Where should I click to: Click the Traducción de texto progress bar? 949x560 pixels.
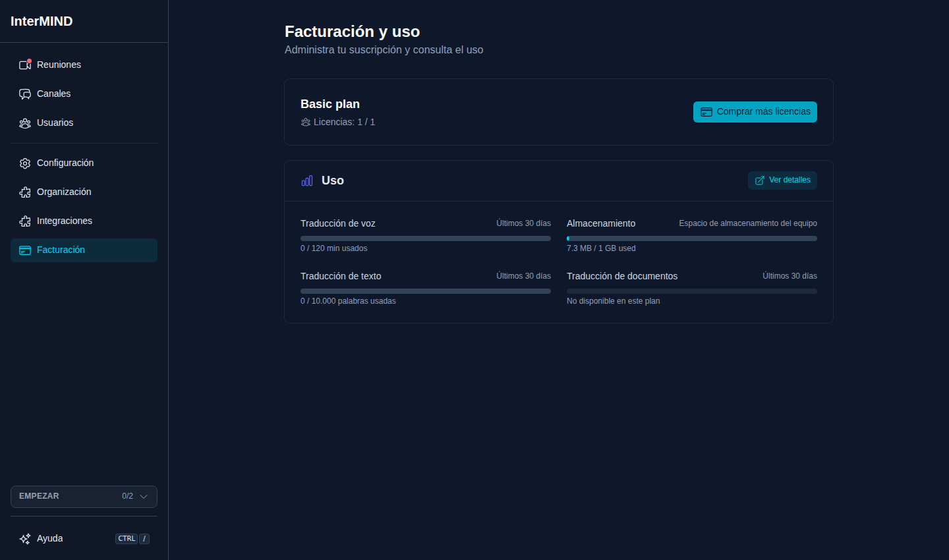point(426,291)
